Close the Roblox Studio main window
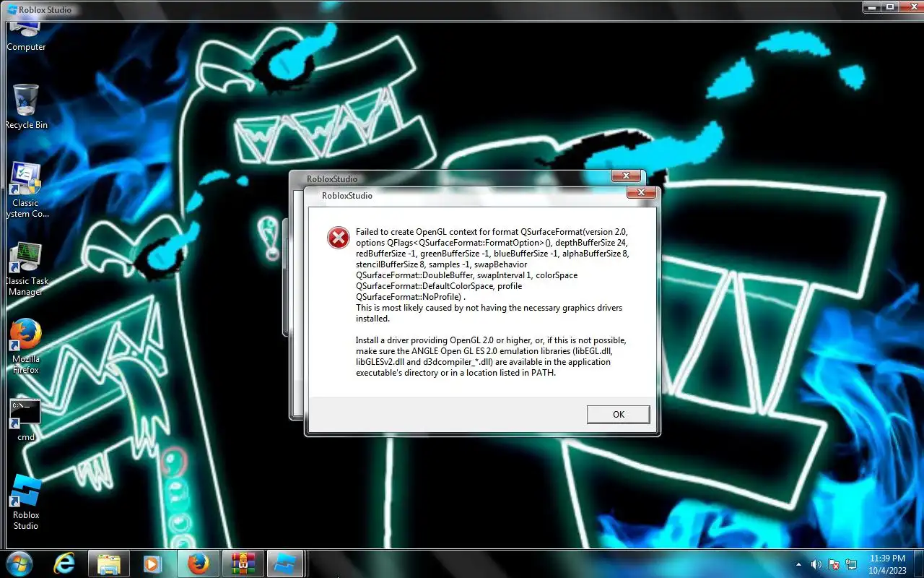This screenshot has height=578, width=924. pos(911,7)
